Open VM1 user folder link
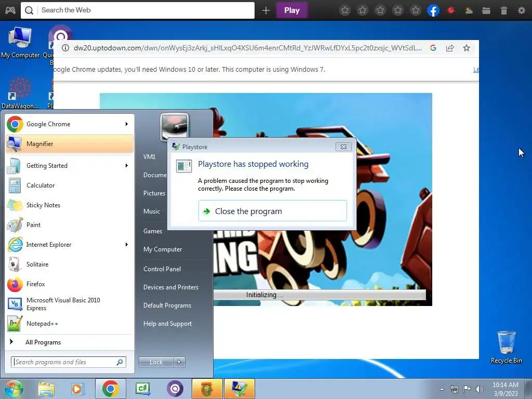This screenshot has height=399, width=532. pyautogui.click(x=149, y=157)
